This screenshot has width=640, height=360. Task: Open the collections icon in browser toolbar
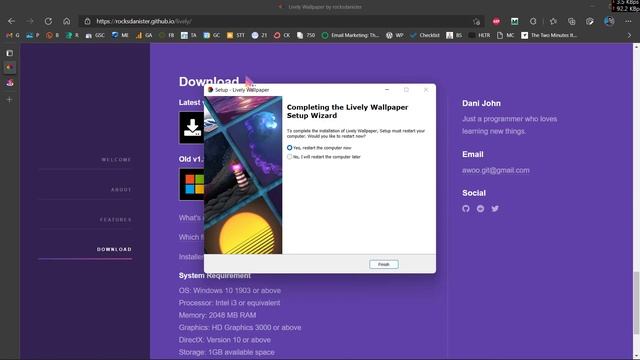click(571, 21)
